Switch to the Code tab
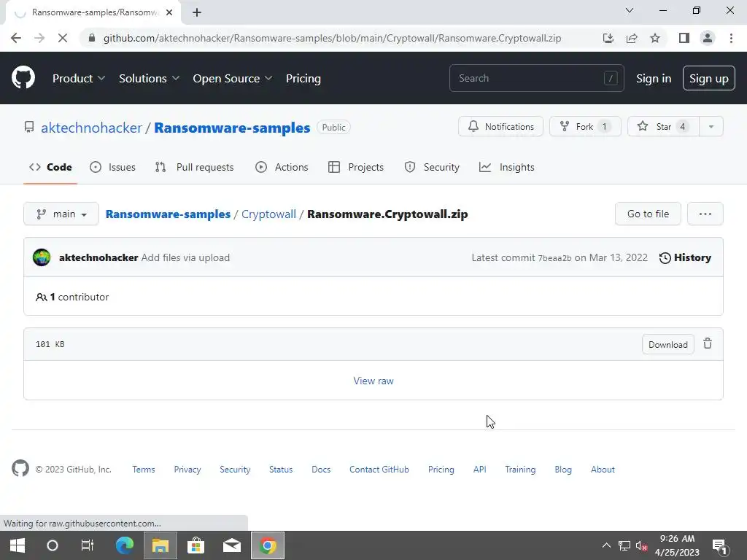Viewport: 747px width, 560px height. (50, 167)
